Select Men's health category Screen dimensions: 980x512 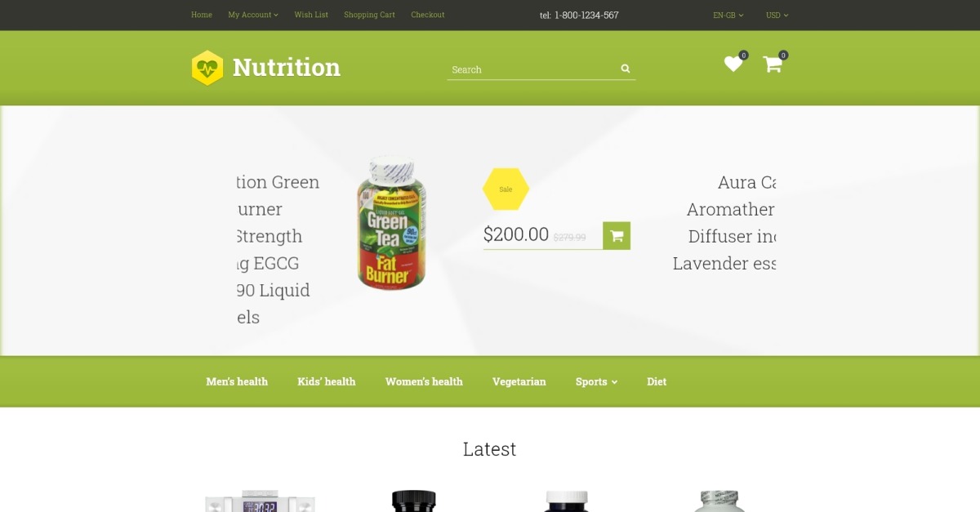237,381
